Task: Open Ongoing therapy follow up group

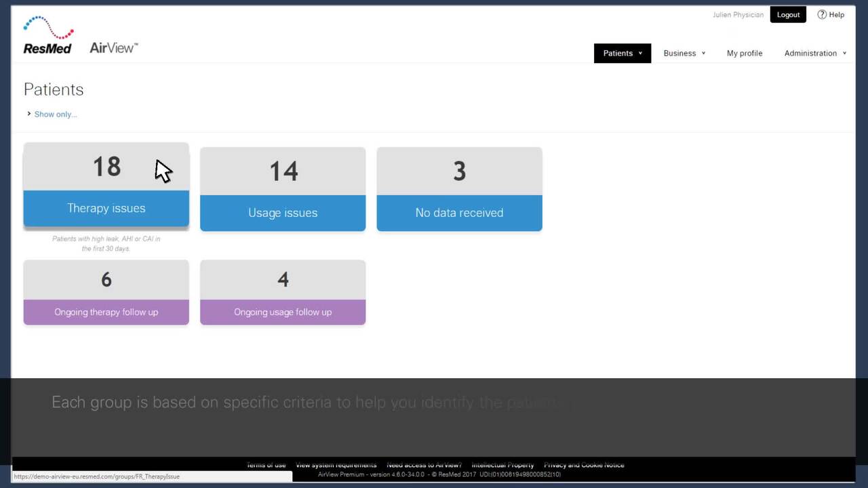Action: [106, 292]
